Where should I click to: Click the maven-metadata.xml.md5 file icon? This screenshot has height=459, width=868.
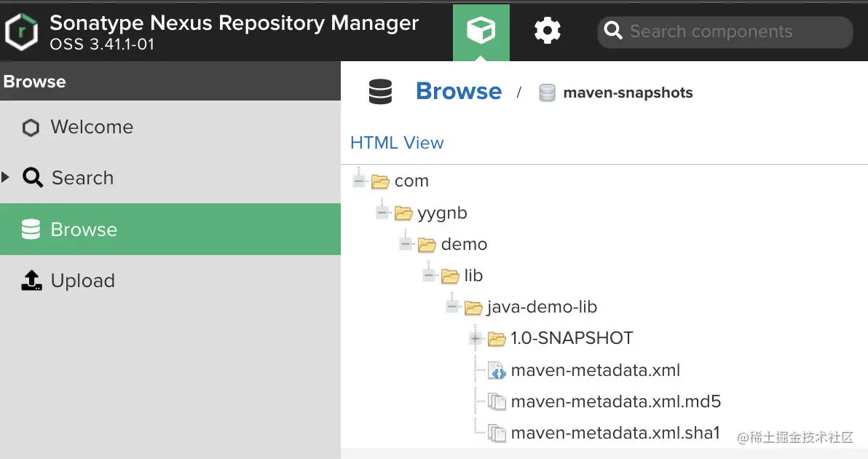497,402
